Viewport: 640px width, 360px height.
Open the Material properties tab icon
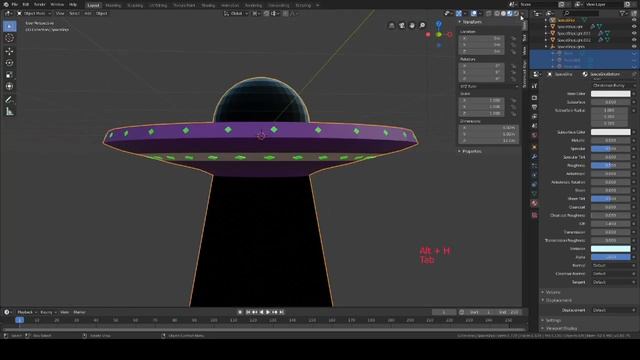[x=534, y=203]
